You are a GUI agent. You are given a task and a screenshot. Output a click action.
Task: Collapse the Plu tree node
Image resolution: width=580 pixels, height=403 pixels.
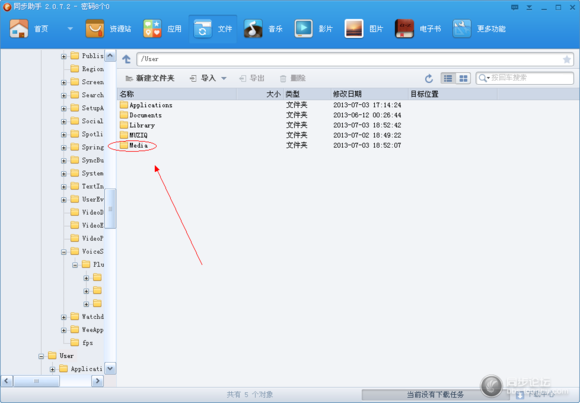pyautogui.click(x=75, y=265)
